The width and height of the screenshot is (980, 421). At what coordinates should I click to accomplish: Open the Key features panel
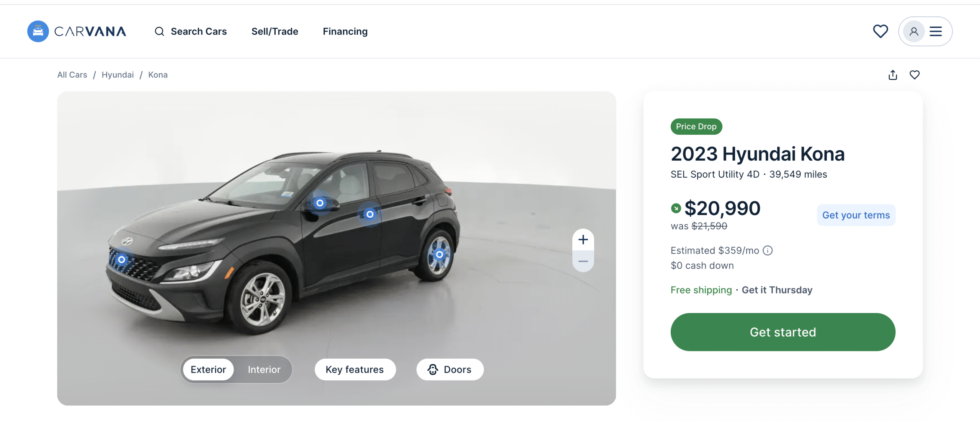click(x=354, y=369)
